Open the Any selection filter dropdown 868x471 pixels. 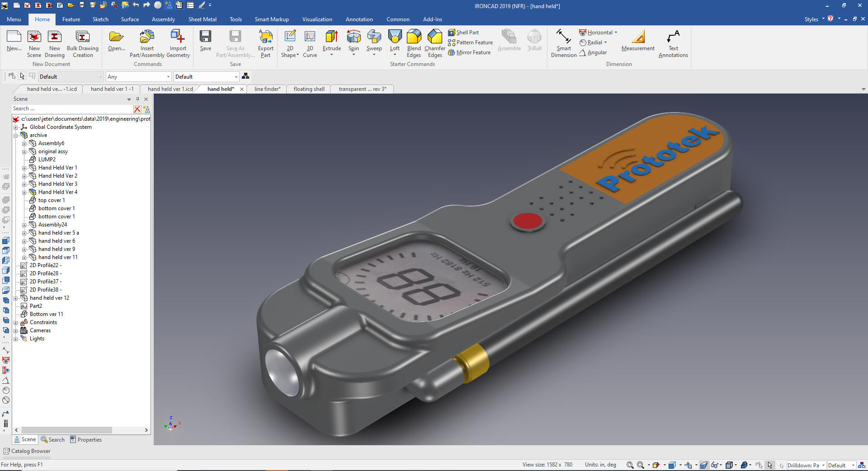(x=168, y=77)
